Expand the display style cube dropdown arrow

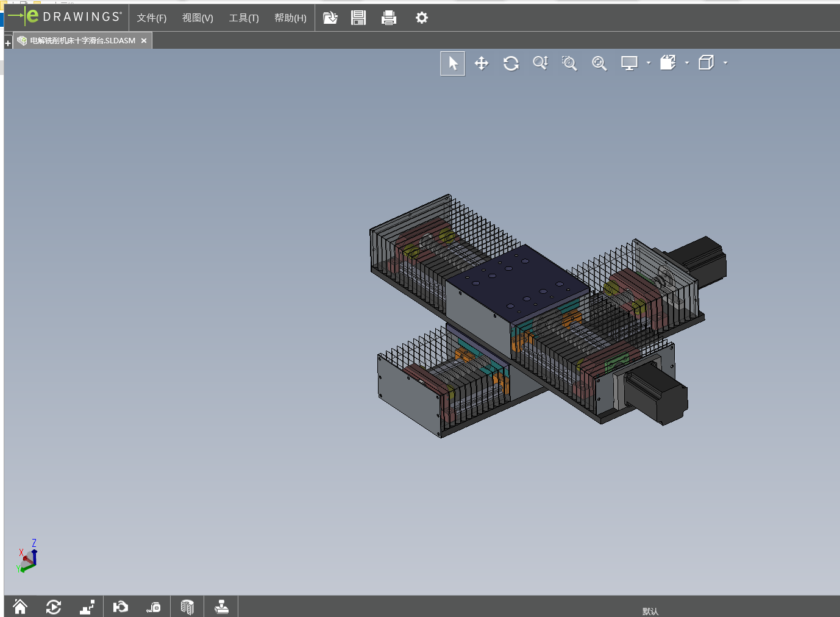pos(725,63)
